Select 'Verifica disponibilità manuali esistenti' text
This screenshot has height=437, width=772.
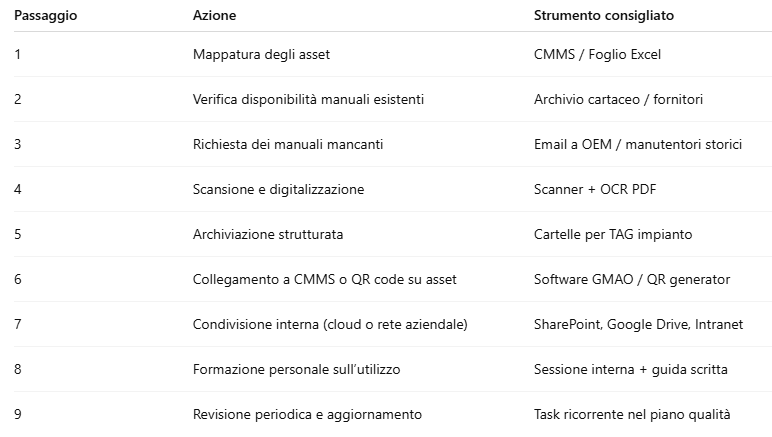point(308,99)
